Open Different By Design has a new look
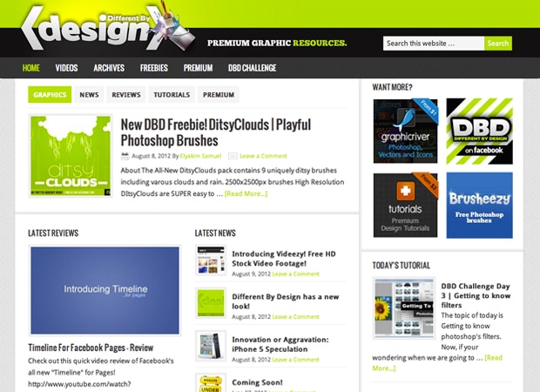Image resolution: width=540 pixels, height=392 pixels. click(286, 301)
